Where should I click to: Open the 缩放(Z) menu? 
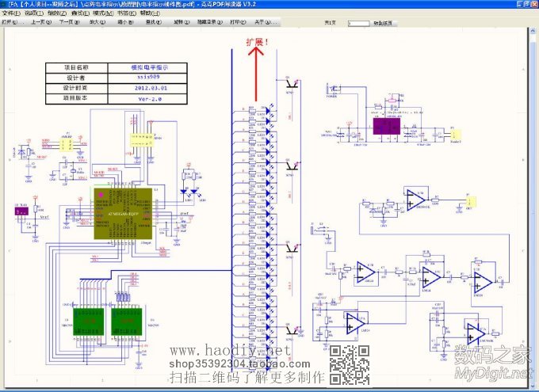tap(57, 14)
